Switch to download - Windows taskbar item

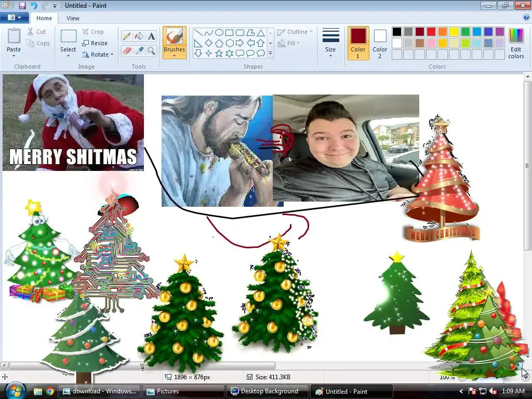(100, 391)
